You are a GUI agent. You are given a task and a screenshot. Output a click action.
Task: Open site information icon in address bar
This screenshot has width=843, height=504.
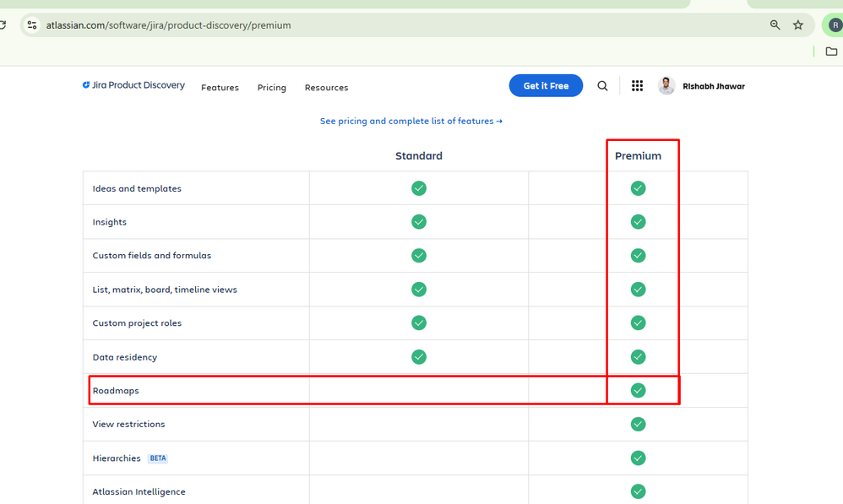pos(32,24)
